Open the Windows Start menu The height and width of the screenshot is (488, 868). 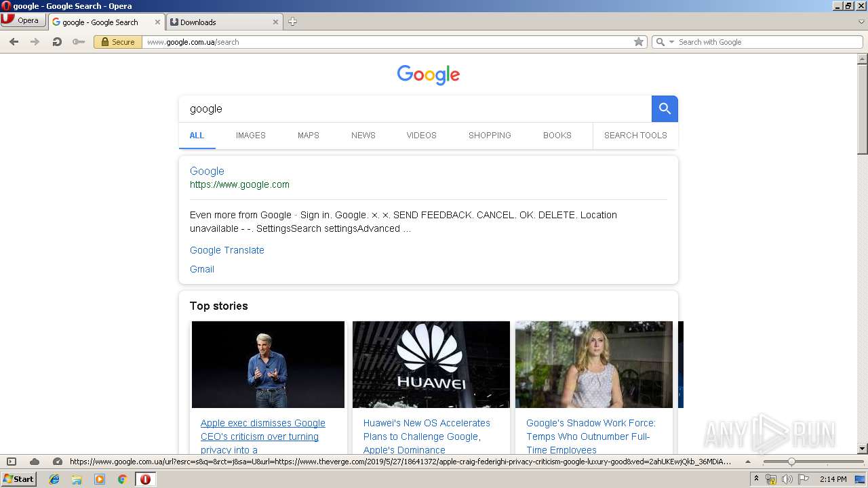(18, 479)
